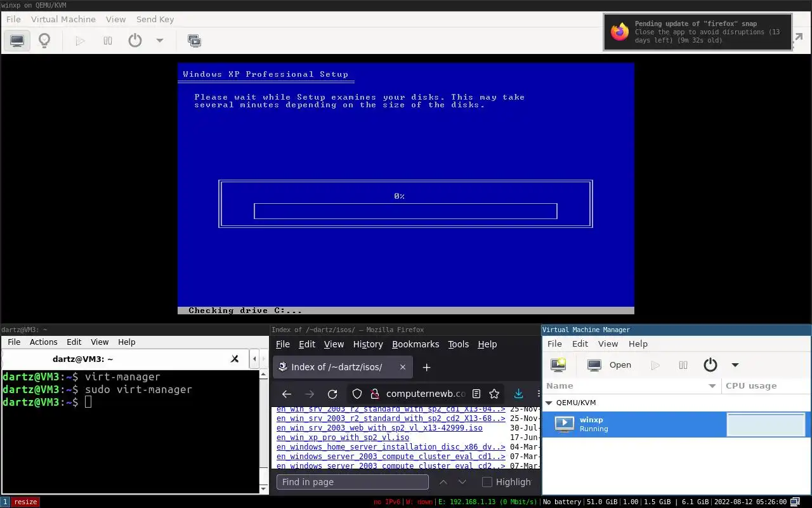Open shutdown dropdown in Virtual Machine Manager
The width and height of the screenshot is (812, 508).
point(735,365)
